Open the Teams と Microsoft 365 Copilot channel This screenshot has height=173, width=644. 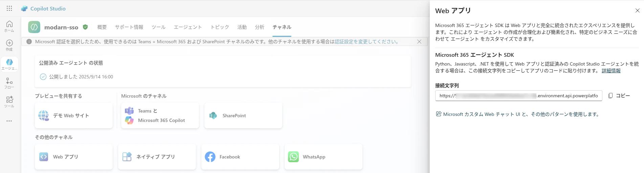[x=160, y=116]
